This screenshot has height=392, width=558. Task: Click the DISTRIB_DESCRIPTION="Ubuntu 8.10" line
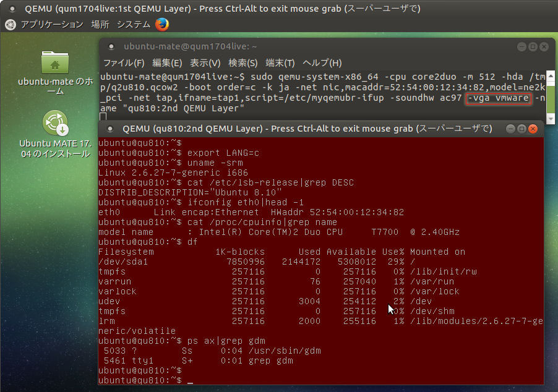190,192
